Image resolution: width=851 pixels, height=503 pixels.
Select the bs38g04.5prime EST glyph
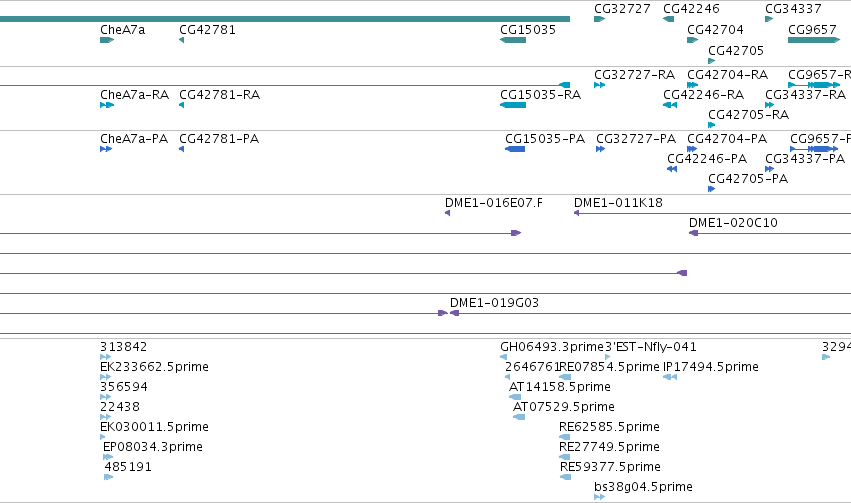(599, 497)
